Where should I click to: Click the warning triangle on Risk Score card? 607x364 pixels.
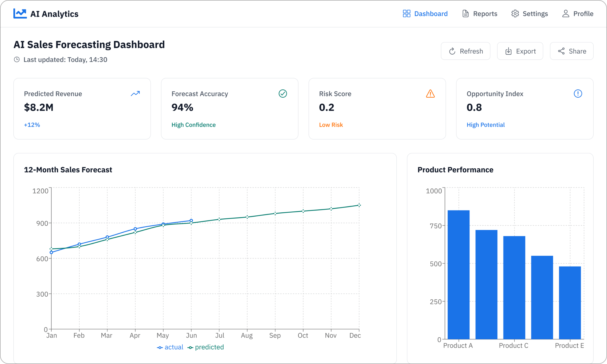[x=430, y=94]
